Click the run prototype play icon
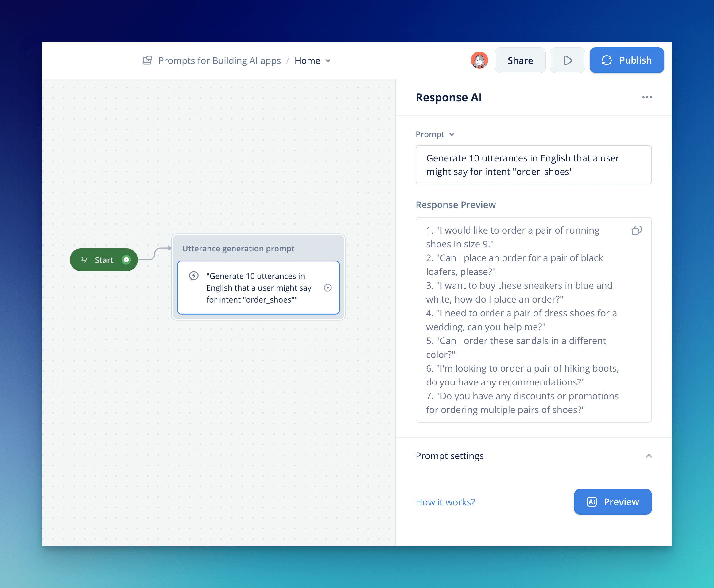The width and height of the screenshot is (714, 588). [x=567, y=61]
